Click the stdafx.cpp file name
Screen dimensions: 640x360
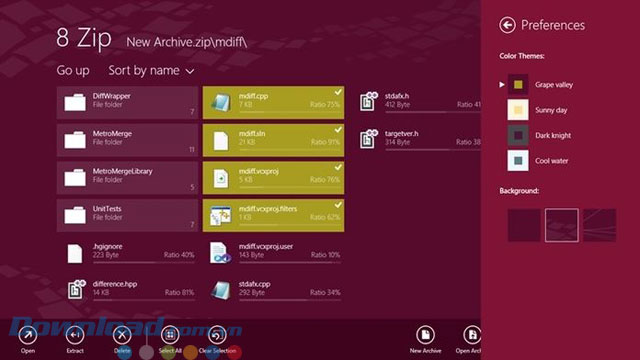pyautogui.click(x=255, y=284)
